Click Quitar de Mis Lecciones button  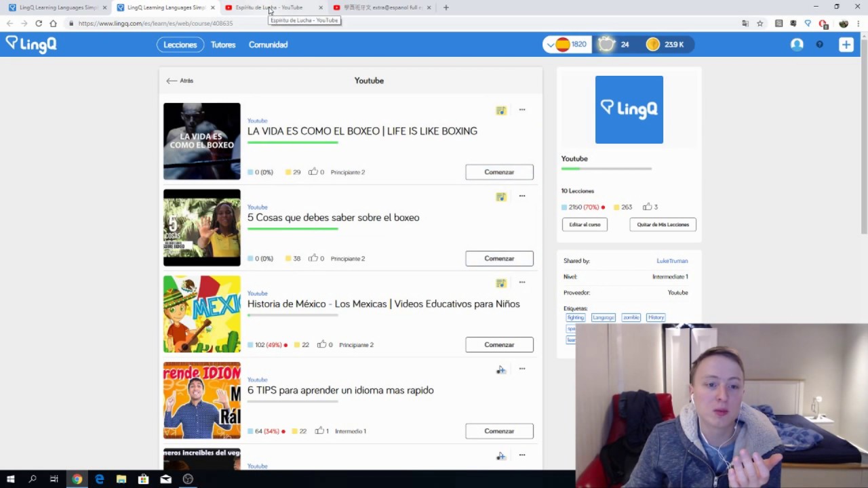663,224
